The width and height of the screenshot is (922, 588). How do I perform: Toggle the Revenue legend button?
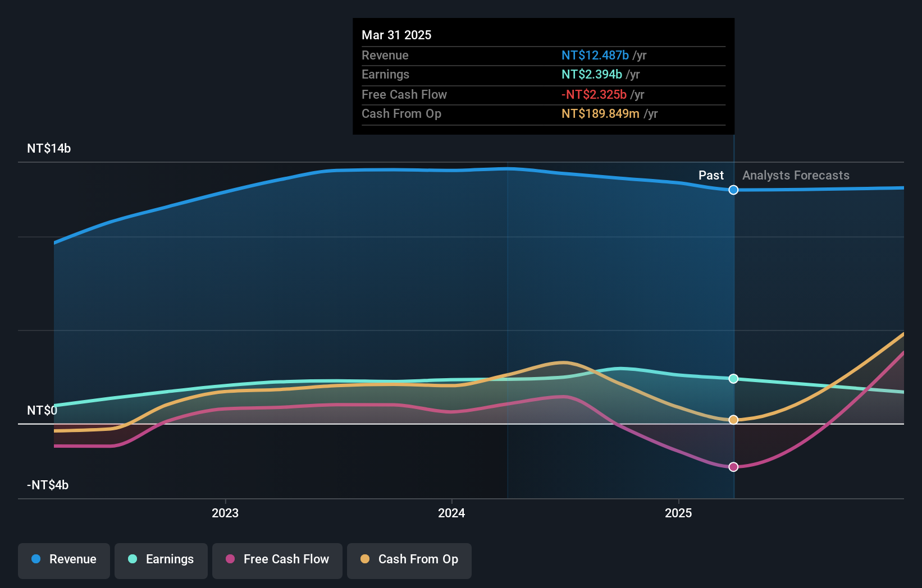[x=64, y=561]
